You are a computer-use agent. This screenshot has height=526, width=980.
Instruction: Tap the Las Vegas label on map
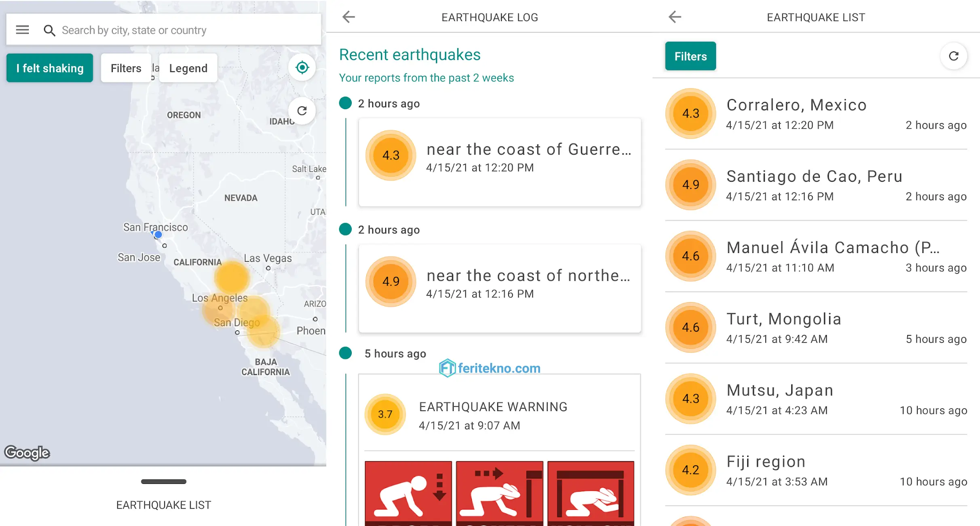pos(268,258)
